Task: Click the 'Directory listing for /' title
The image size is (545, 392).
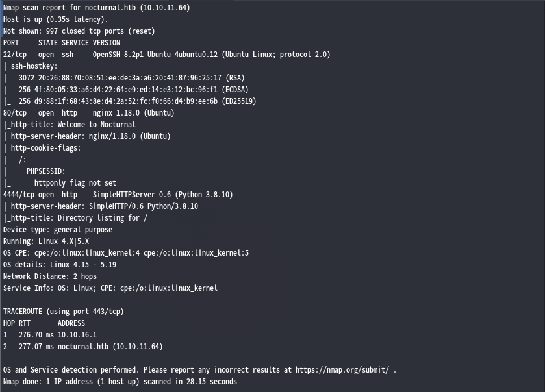Action: pos(103,218)
